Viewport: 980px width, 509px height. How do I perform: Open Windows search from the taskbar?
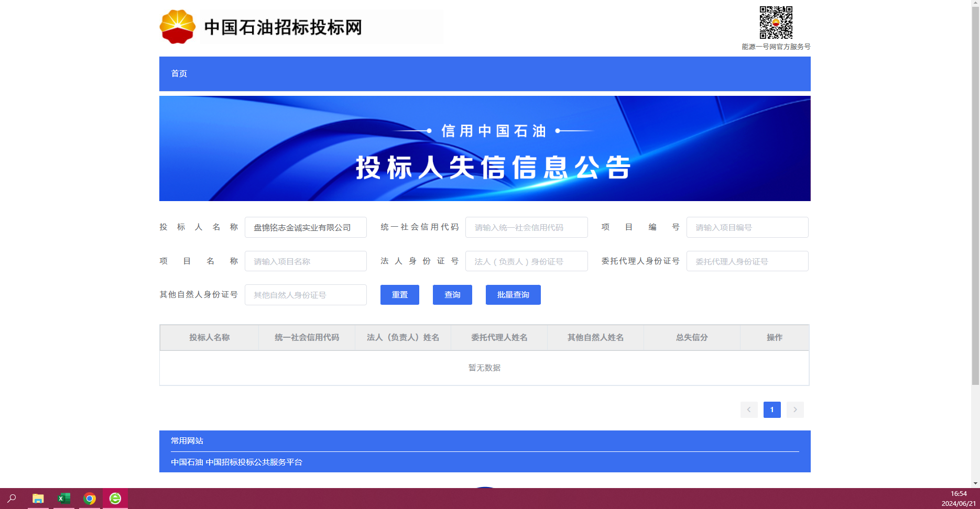pyautogui.click(x=12, y=499)
